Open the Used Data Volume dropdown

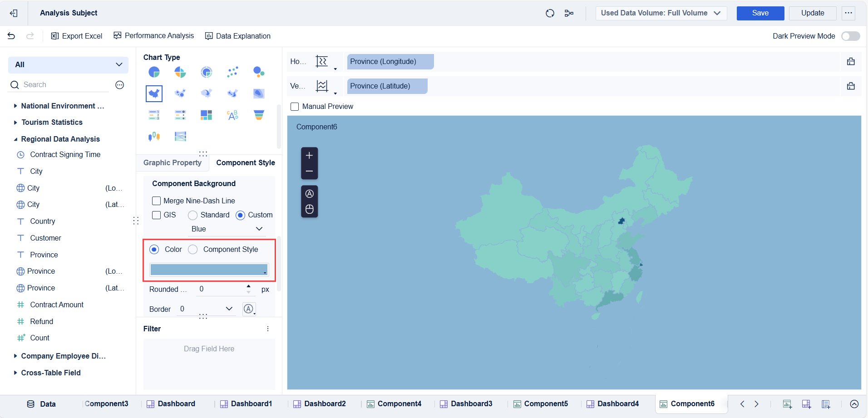pyautogui.click(x=661, y=13)
